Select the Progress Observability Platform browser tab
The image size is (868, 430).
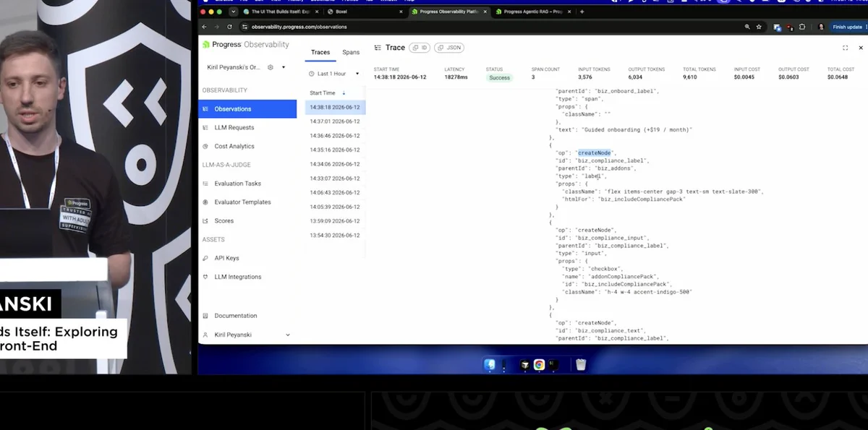[x=448, y=12]
